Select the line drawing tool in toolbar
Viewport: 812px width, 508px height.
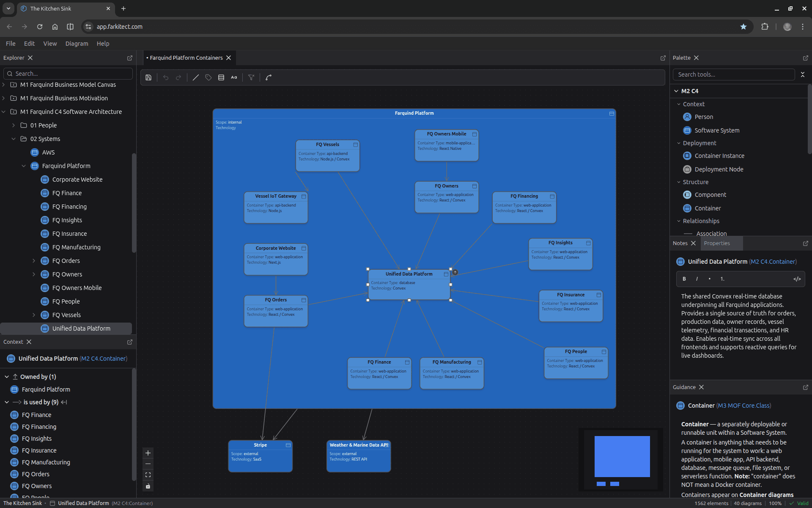coord(196,77)
